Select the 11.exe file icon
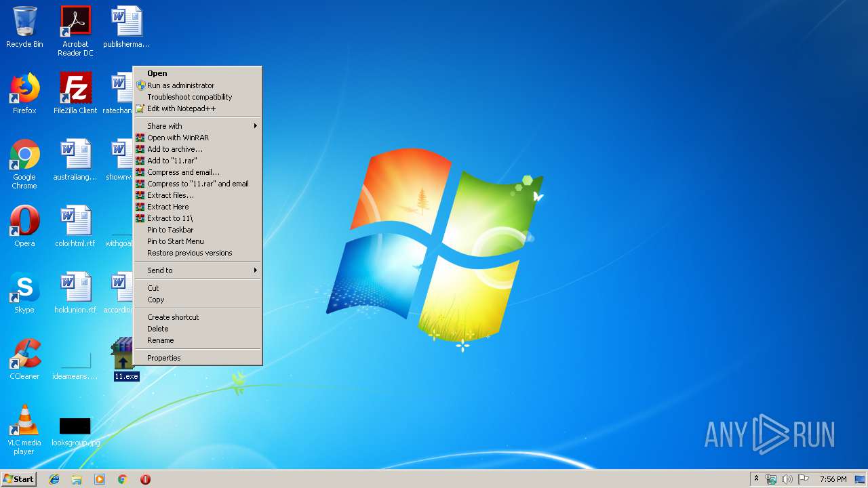The width and height of the screenshot is (868, 488). coord(126,359)
